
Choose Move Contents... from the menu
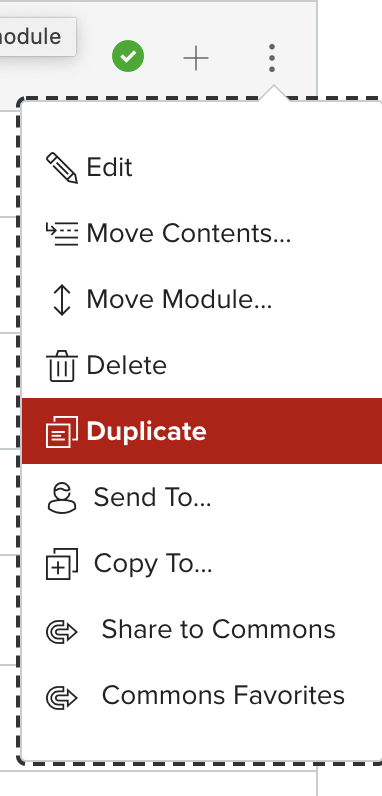coord(202,234)
